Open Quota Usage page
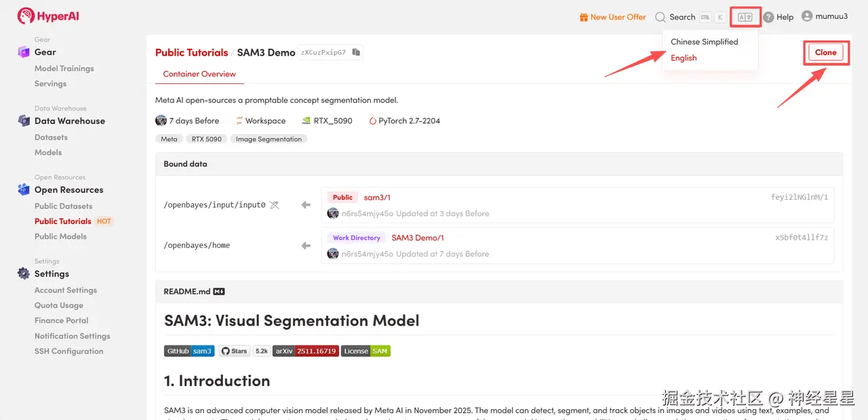The image size is (868, 420). (59, 306)
